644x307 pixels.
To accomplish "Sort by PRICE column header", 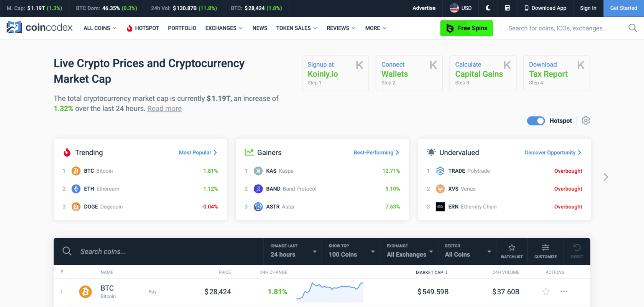I will [225, 272].
